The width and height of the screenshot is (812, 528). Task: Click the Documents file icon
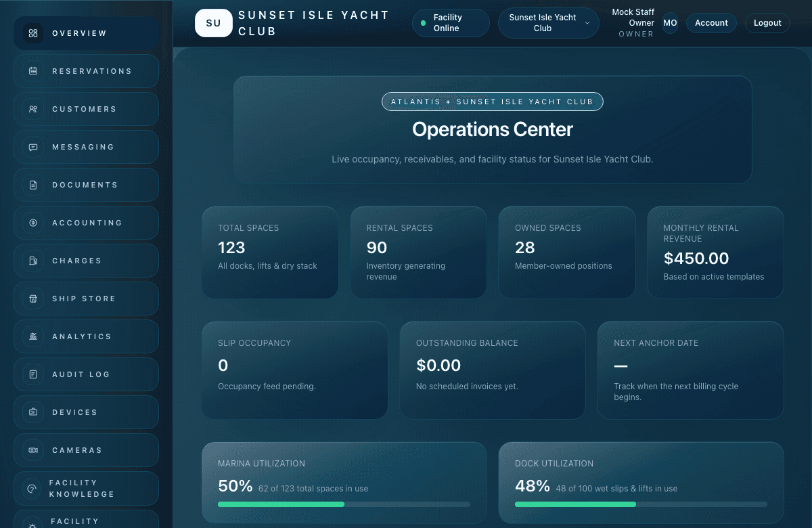tap(33, 185)
